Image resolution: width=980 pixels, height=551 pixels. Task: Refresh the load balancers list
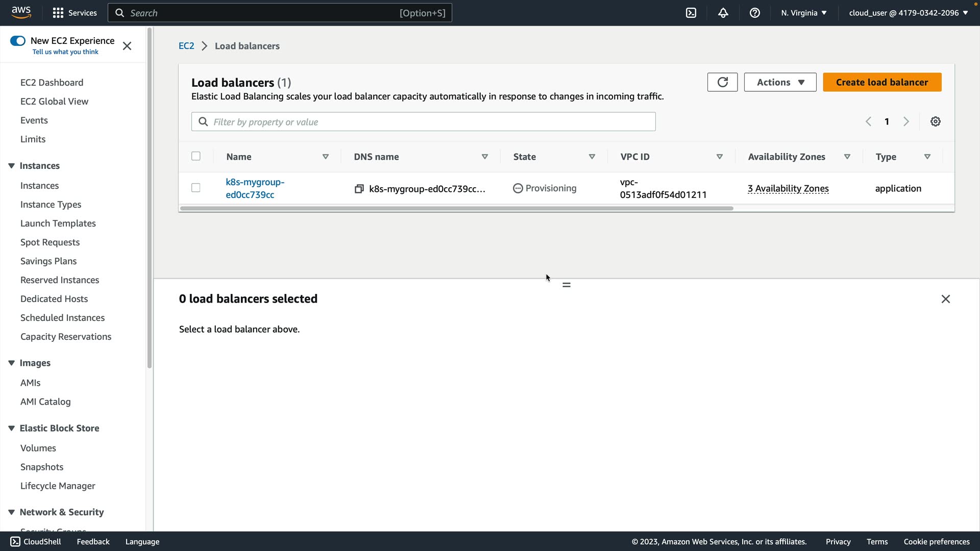(x=722, y=82)
